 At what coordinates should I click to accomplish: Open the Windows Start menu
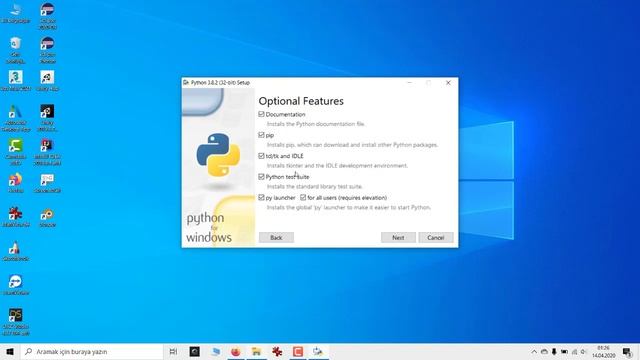click(x=10, y=351)
